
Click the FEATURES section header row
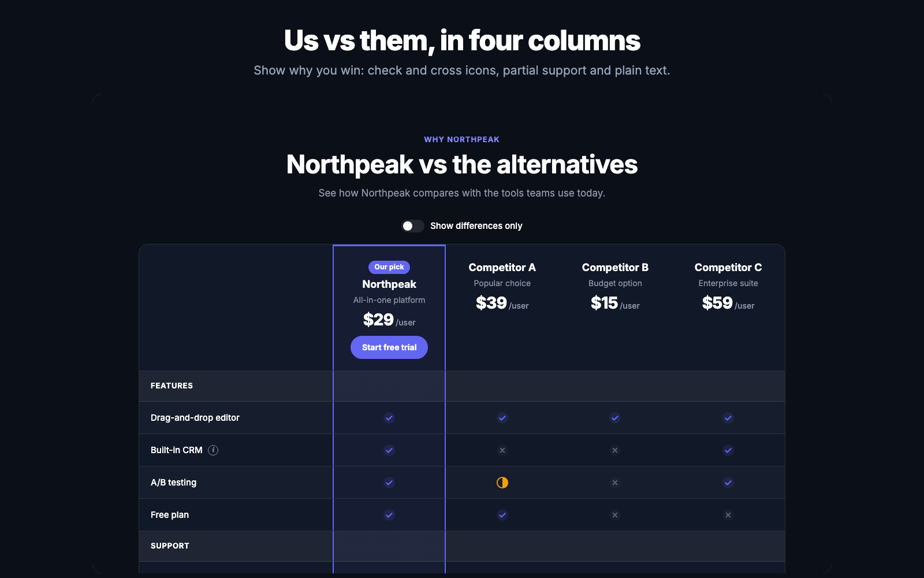pyautogui.click(x=462, y=386)
